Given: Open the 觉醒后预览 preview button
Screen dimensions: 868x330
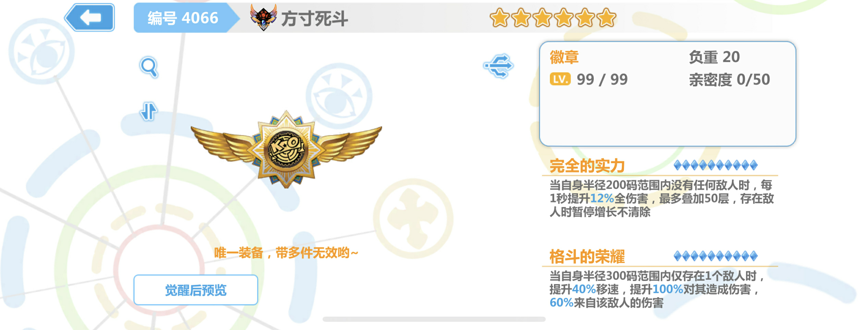Looking at the screenshot, I should pos(196,290).
